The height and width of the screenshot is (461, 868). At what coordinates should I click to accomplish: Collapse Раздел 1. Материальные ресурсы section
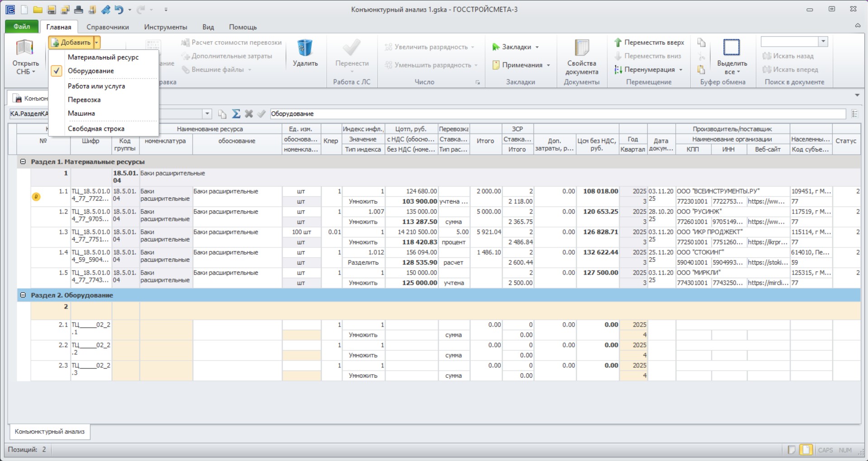coord(23,162)
